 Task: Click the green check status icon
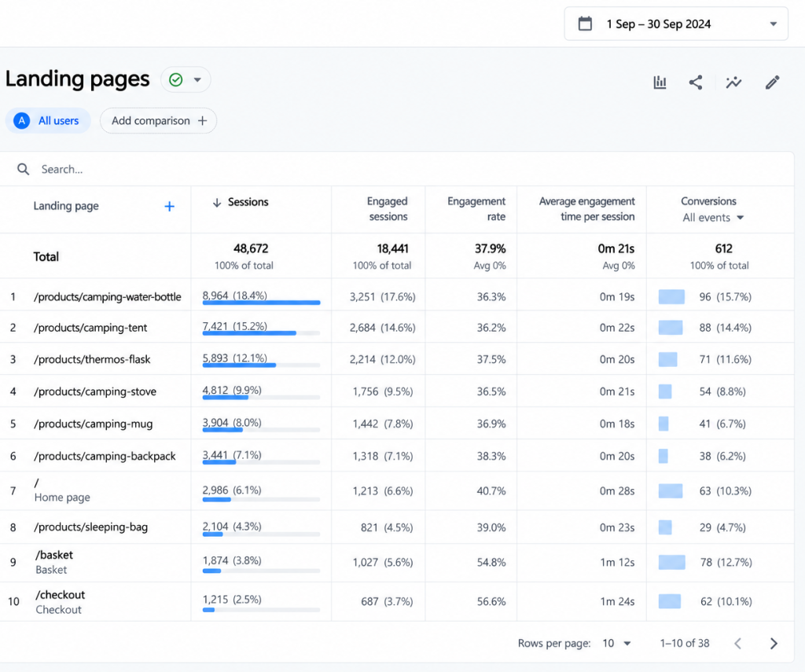175,80
